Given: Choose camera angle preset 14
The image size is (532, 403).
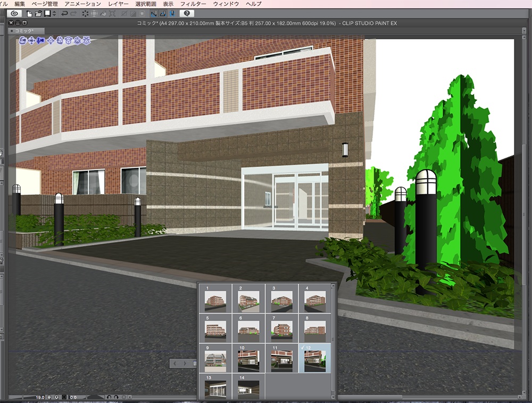Looking at the screenshot, I should coord(248,386).
